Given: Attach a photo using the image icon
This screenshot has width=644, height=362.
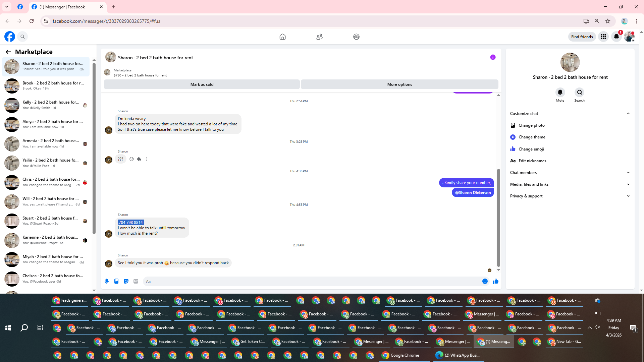Looking at the screenshot, I should coord(116,281).
